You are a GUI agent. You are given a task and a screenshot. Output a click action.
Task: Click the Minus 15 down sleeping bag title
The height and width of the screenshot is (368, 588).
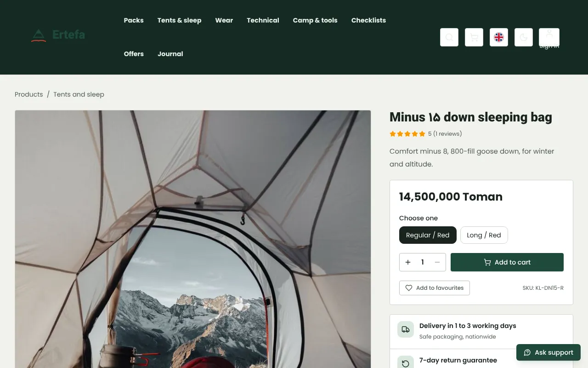point(471,117)
